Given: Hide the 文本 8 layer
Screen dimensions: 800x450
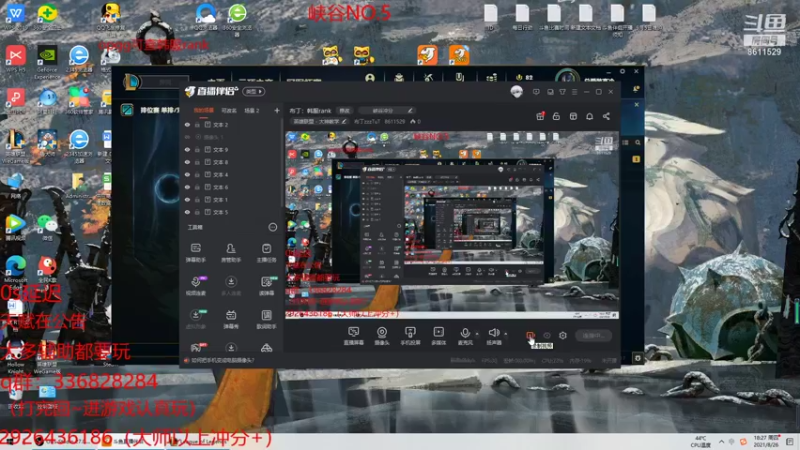Looking at the screenshot, I should [x=187, y=162].
